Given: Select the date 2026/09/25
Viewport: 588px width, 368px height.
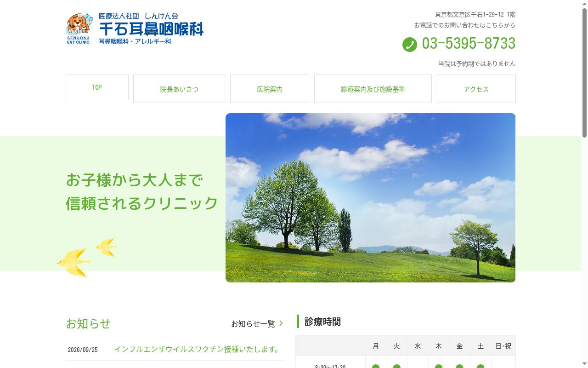Looking at the screenshot, I should coord(83,350).
